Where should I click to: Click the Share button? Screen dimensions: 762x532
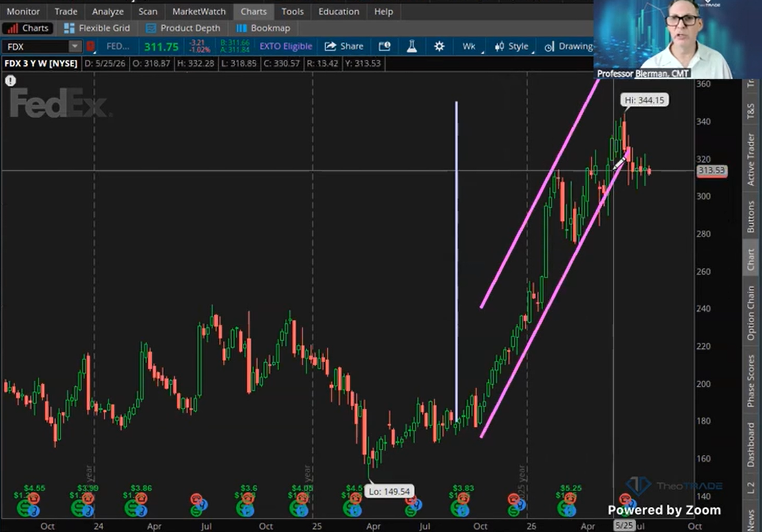pos(344,46)
